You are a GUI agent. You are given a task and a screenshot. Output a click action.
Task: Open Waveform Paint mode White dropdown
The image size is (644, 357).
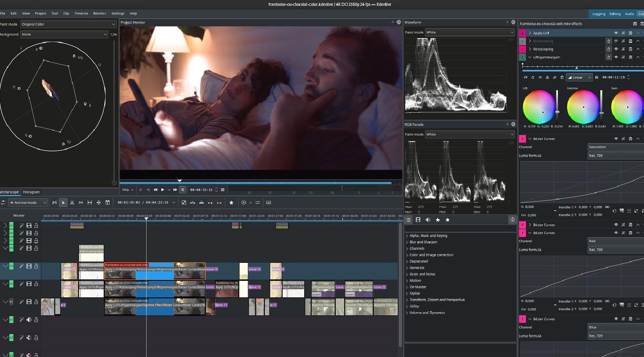click(x=470, y=32)
